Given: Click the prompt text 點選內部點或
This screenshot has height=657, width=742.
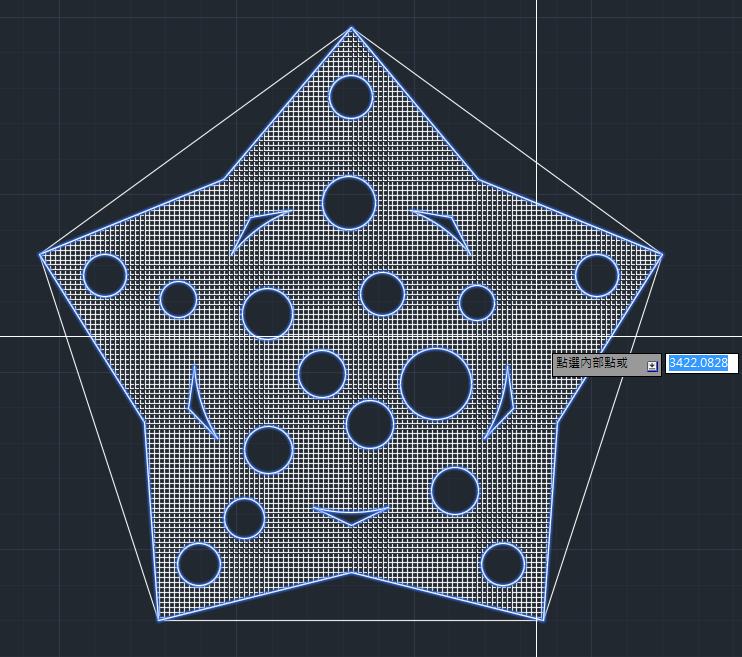Looking at the screenshot, I should pos(592,363).
